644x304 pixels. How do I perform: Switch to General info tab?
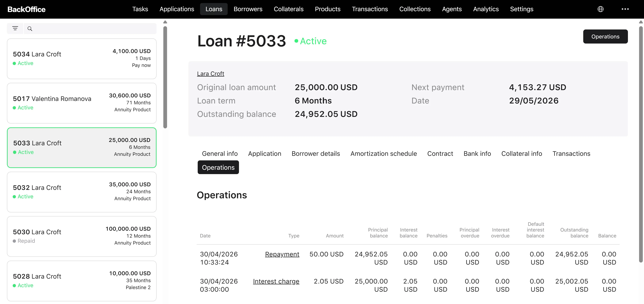220,154
